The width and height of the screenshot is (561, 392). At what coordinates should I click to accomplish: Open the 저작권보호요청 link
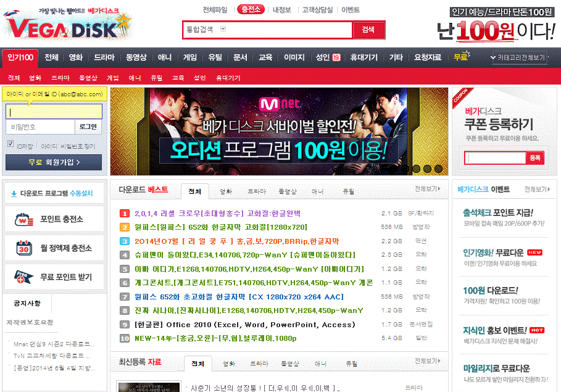pos(30,322)
